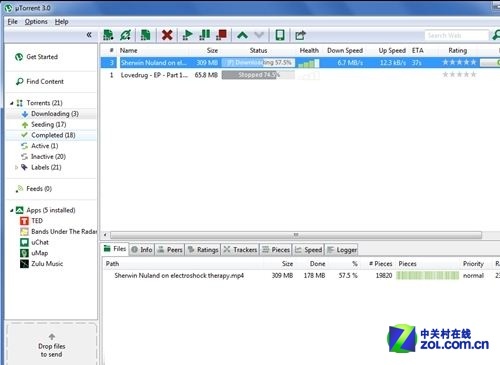Expand the Labels (21) tree node
The height and width of the screenshot is (365, 500).
16,167
